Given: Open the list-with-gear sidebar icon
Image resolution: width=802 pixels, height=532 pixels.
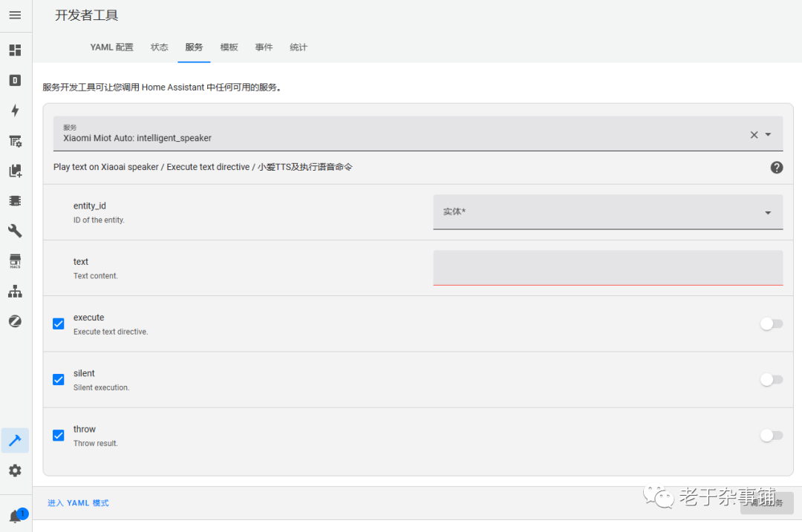Looking at the screenshot, I should pos(15,141).
